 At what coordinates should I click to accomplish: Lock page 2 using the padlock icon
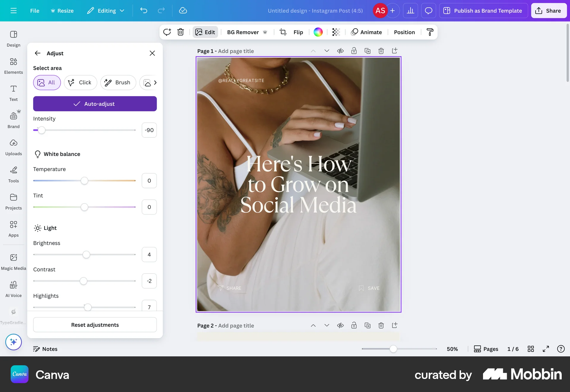click(354, 325)
